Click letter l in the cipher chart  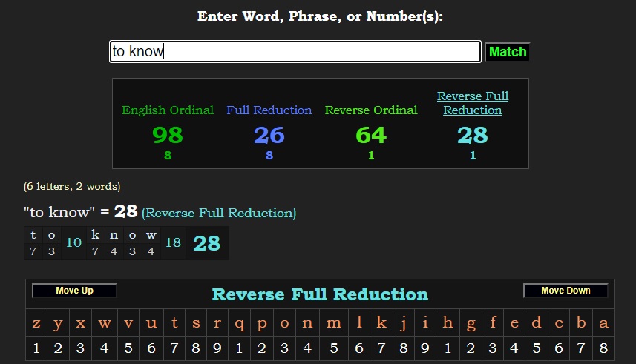coord(359,322)
